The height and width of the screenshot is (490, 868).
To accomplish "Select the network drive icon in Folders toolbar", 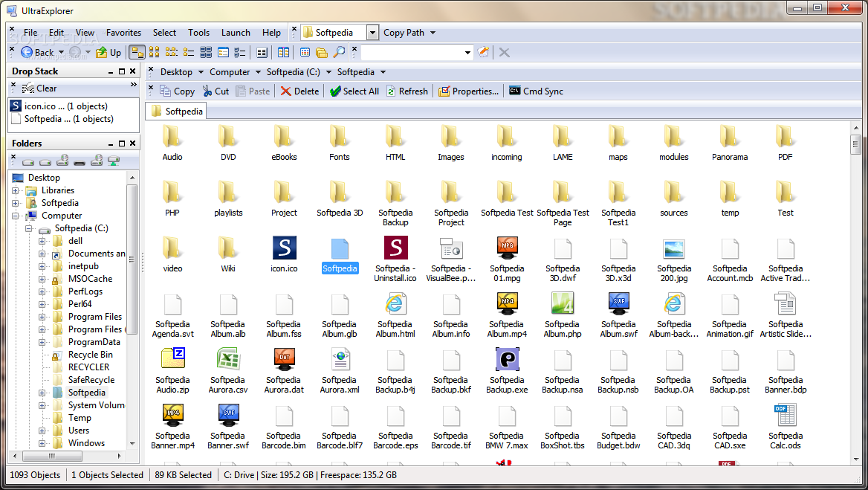I will (x=114, y=161).
